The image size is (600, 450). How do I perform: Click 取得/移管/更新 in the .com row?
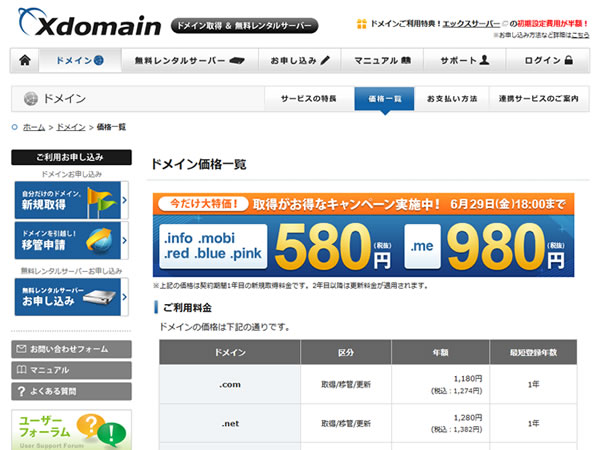tap(346, 385)
